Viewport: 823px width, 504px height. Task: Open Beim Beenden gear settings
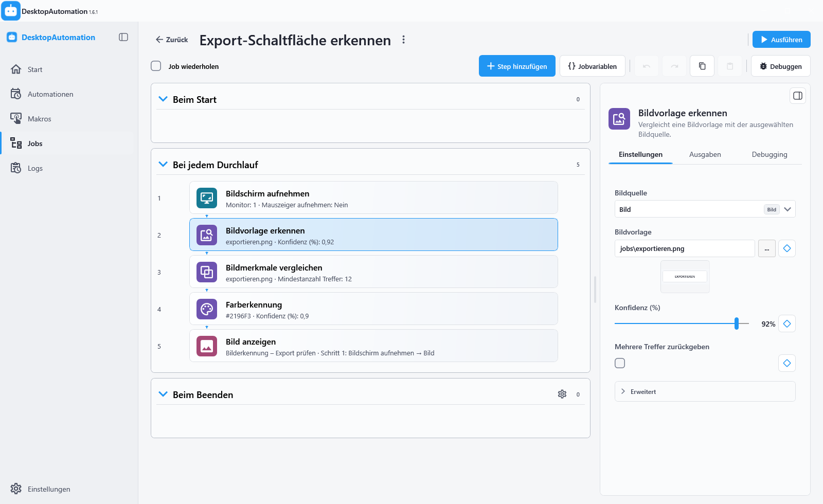(x=562, y=394)
